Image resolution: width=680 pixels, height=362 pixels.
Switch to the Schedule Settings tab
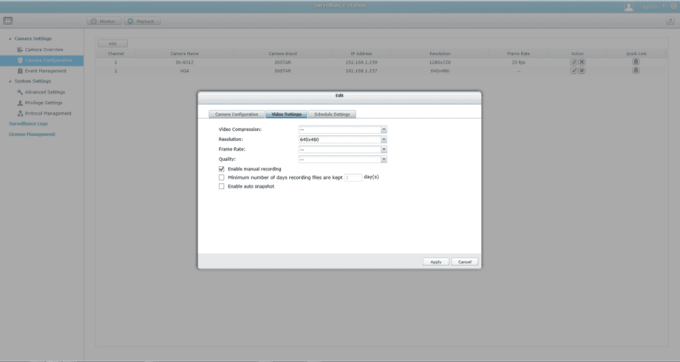(x=332, y=114)
